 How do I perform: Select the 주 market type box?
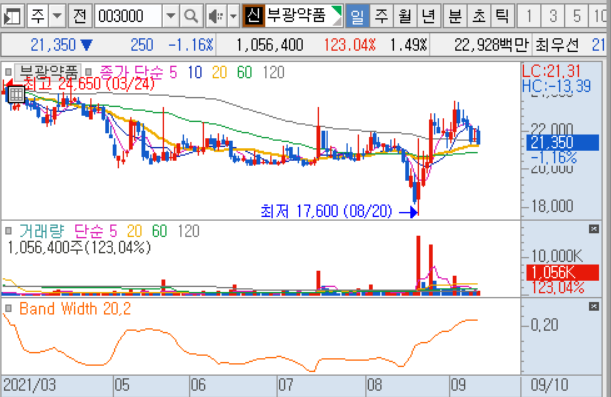pos(38,16)
